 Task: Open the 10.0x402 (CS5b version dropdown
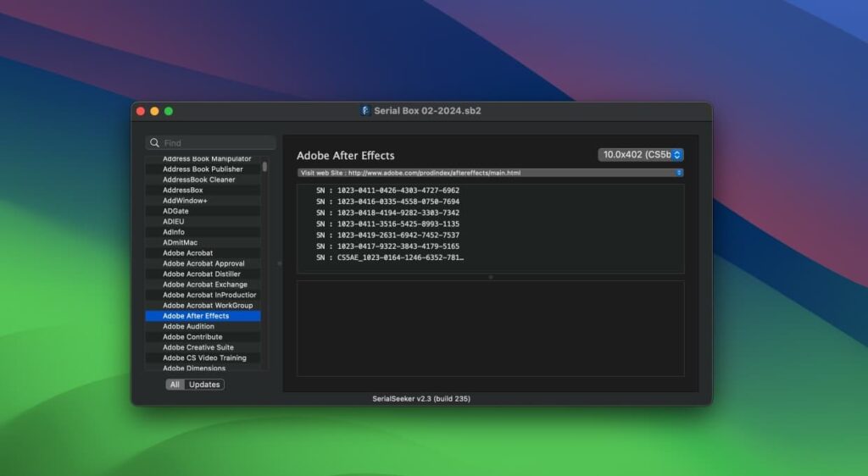point(641,155)
